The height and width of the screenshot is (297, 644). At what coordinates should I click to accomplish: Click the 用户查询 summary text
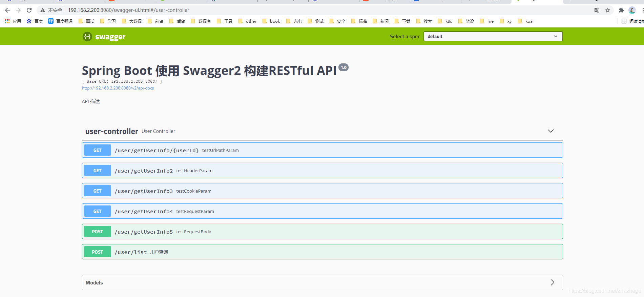(x=159, y=252)
